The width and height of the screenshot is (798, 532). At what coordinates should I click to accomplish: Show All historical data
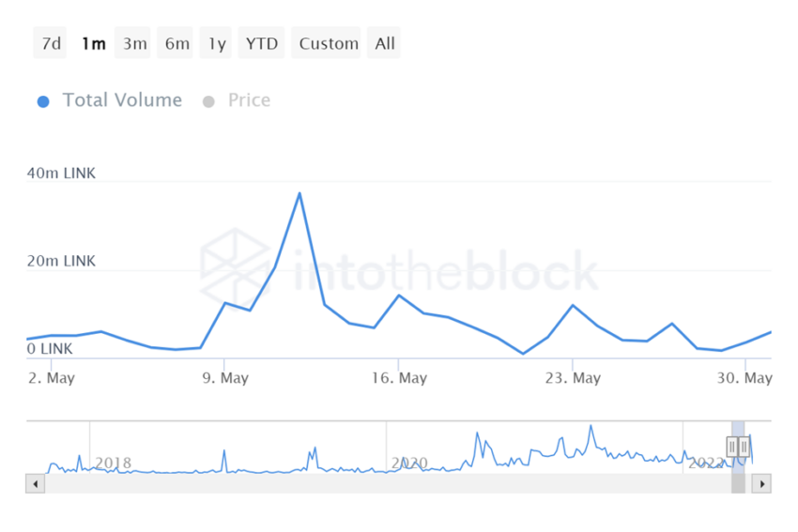(385, 43)
